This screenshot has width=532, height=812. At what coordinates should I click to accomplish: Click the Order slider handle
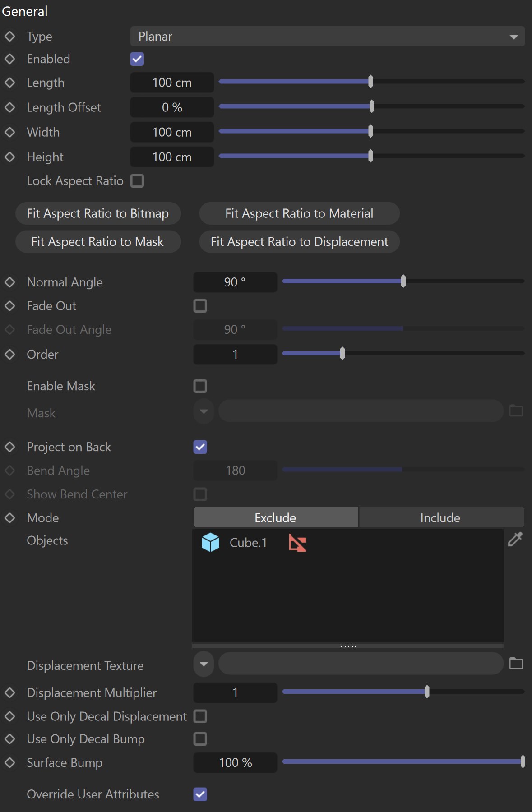342,353
